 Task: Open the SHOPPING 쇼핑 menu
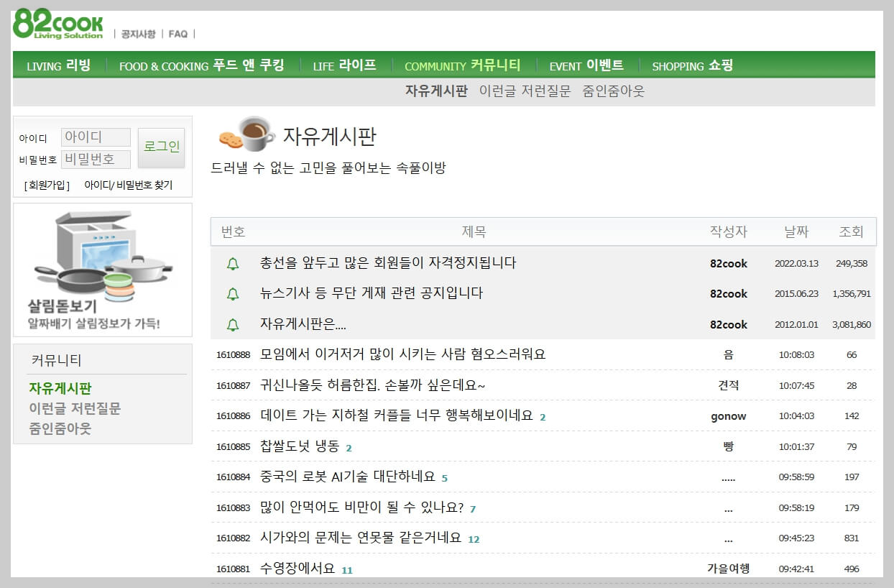692,65
